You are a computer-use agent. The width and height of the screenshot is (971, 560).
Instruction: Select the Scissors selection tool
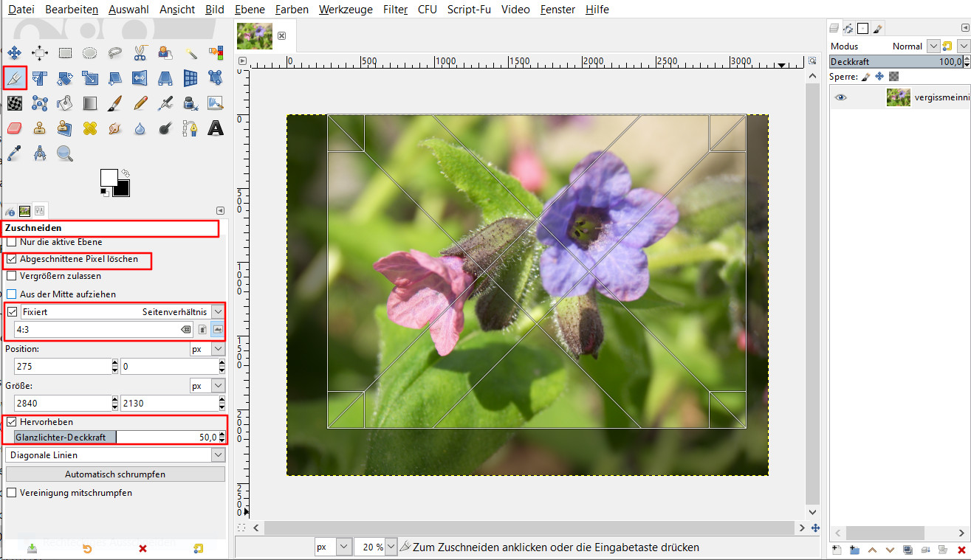point(140,53)
